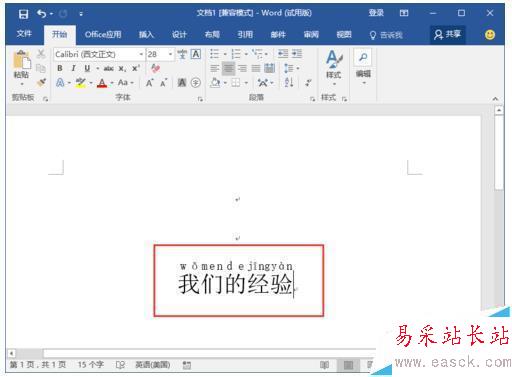The width and height of the screenshot is (512, 377).
Task: Click the Shading paint bucket icon
Action: point(215,82)
